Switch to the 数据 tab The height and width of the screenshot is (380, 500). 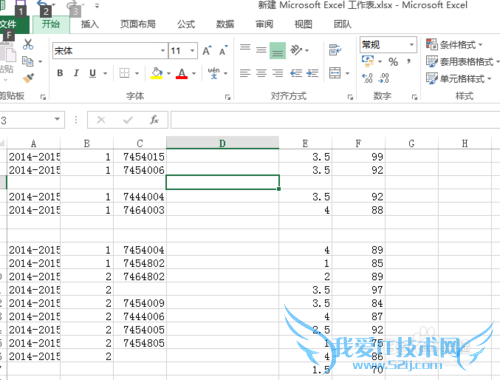(x=225, y=24)
